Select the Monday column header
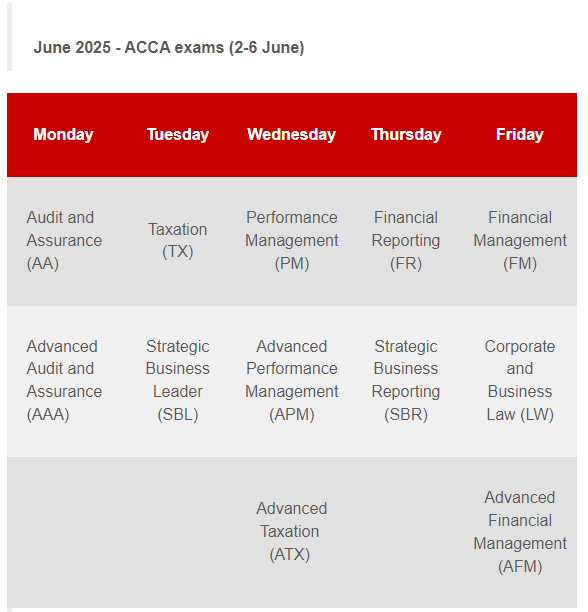This screenshot has height=612, width=588. point(64,135)
